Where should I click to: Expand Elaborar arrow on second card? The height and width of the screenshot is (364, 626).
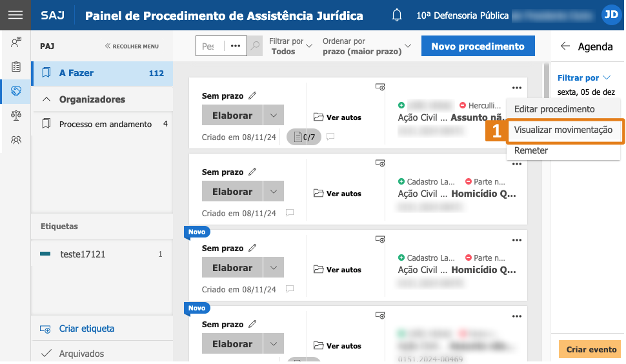pos(274,192)
